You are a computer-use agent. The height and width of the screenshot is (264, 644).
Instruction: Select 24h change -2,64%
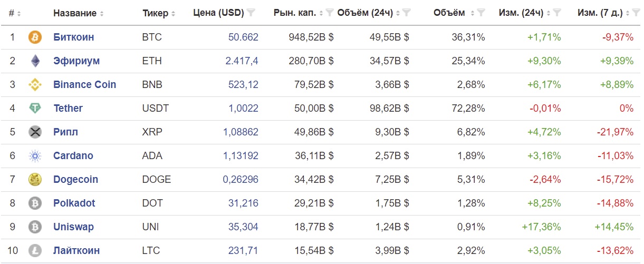545,180
